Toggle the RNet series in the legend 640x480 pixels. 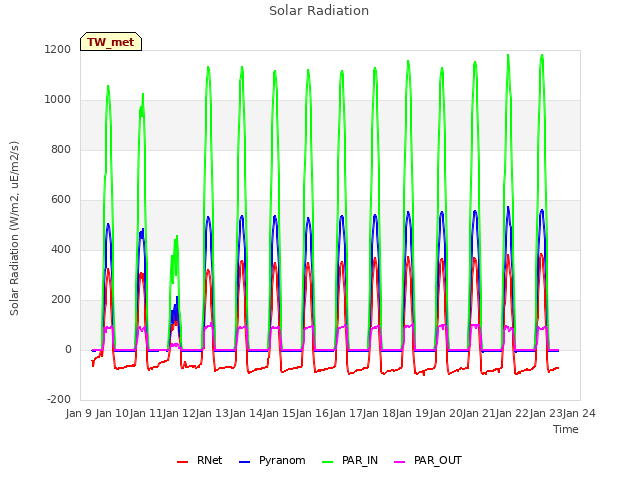199,460
